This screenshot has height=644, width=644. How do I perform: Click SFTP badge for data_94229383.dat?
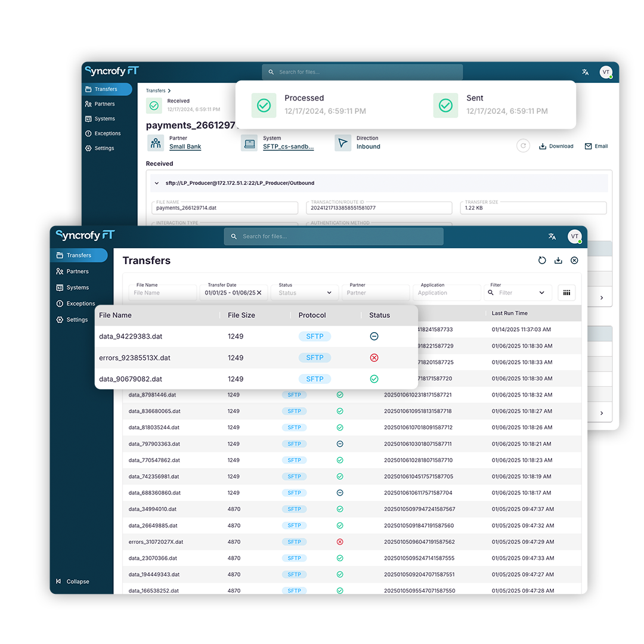315,336
